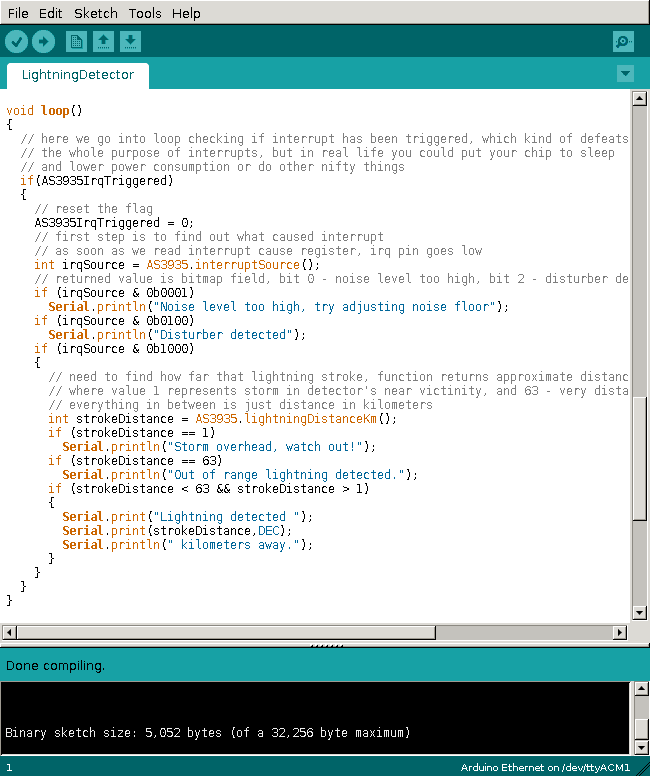Click the console scrollbar up arrow
Screen dimensions: 650x776
click(x=641, y=688)
